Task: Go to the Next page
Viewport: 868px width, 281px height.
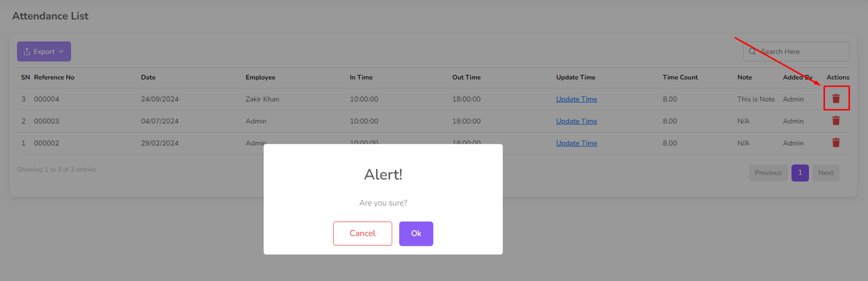Action: coord(825,173)
